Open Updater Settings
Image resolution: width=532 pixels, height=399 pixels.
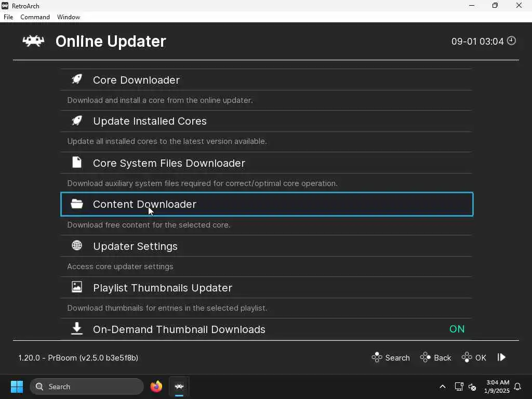[267, 246]
